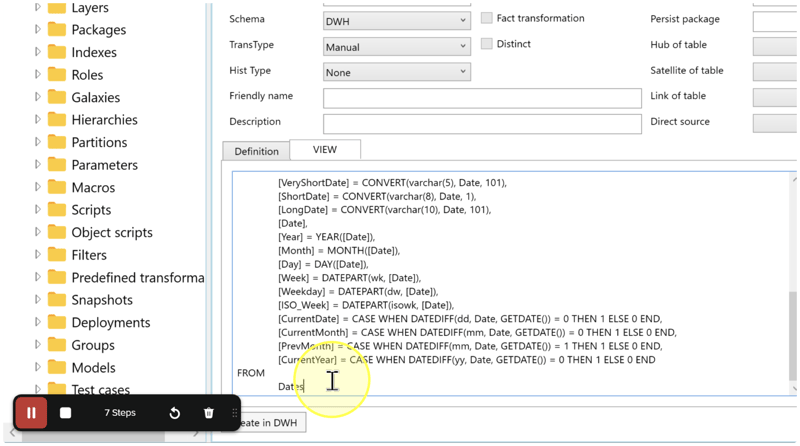Open the Packages folder icon
Screen dimensions: 800x446
[x=57, y=30]
